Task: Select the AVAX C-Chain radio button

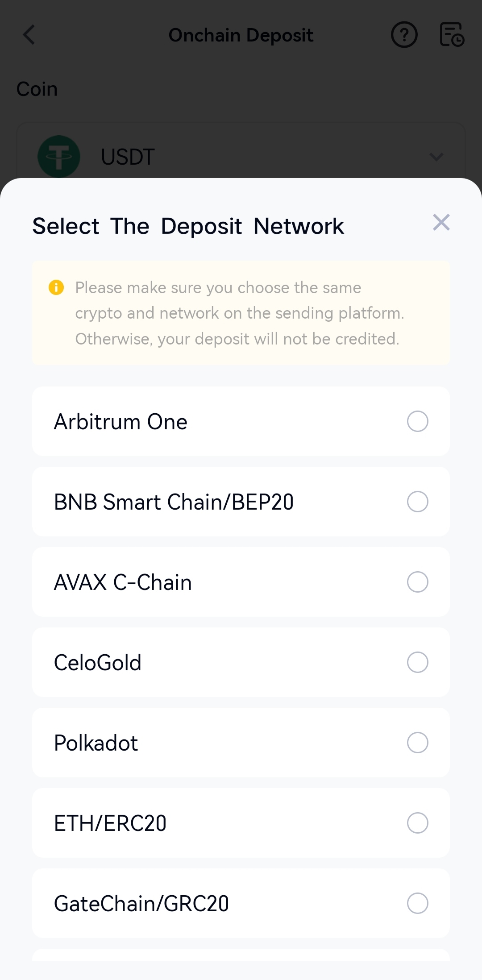Action: 417,582
